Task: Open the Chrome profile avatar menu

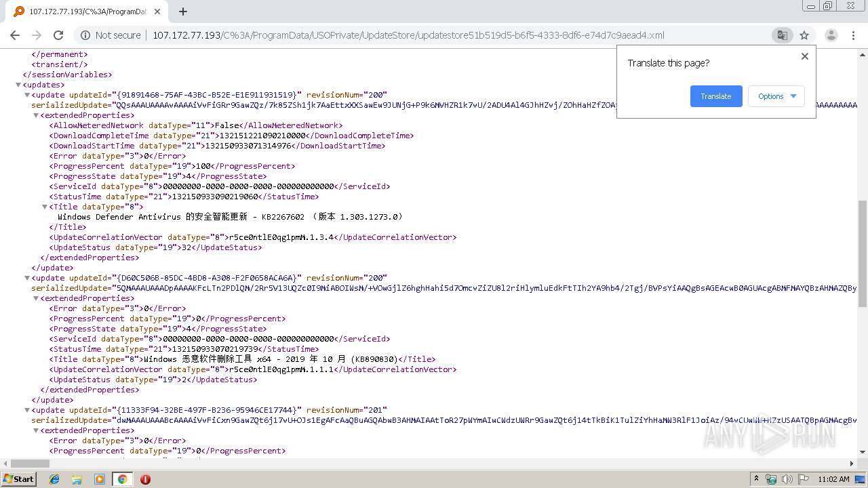Action: [x=831, y=35]
